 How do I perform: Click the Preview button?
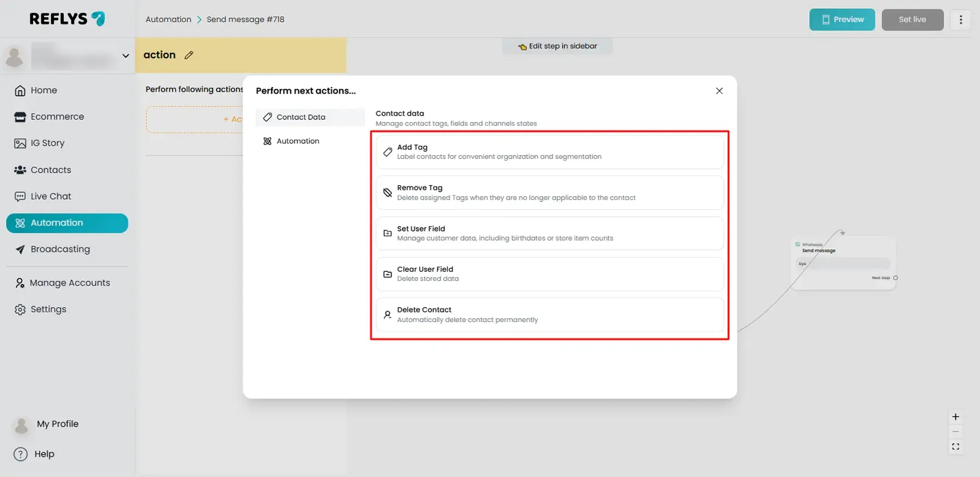842,20
